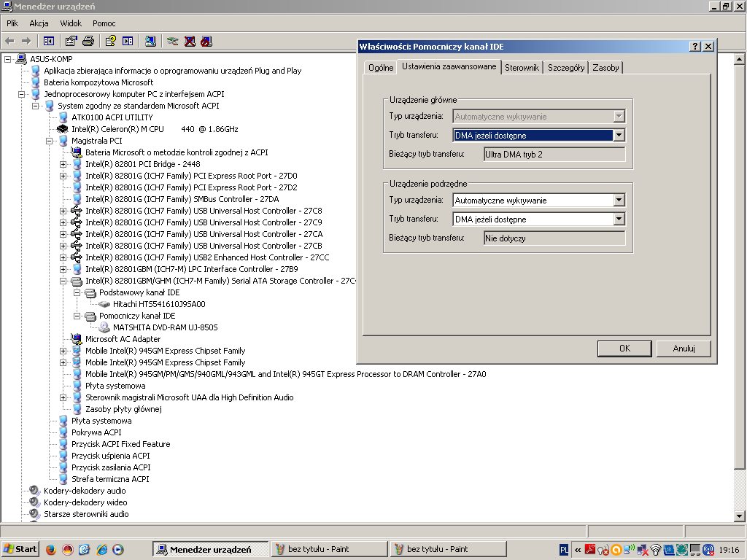
Task: Launch Firefox from the quick launch bar
Action: click(x=51, y=550)
